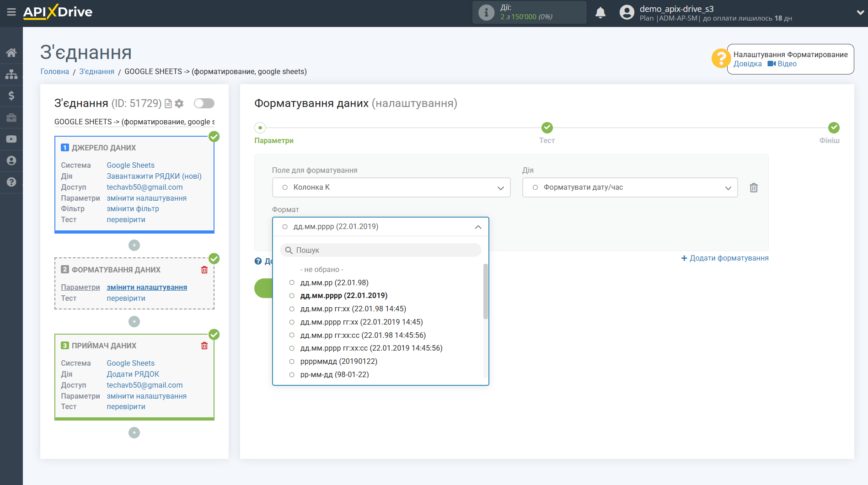This screenshot has width=868, height=485.
Task: Open the user profile icon in the sidebar
Action: pyautogui.click(x=11, y=160)
